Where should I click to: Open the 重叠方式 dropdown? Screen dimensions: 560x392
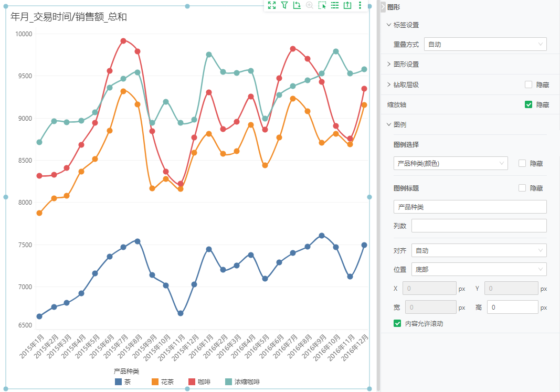coord(485,44)
